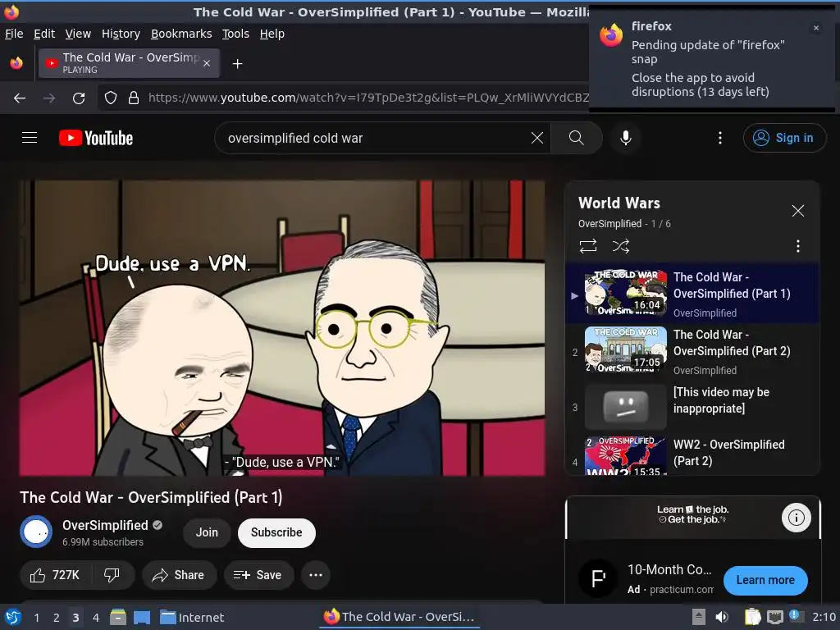The width and height of the screenshot is (840, 630).
Task: Open The Cold War - OverSimplified (Part 2) title
Action: tap(731, 343)
